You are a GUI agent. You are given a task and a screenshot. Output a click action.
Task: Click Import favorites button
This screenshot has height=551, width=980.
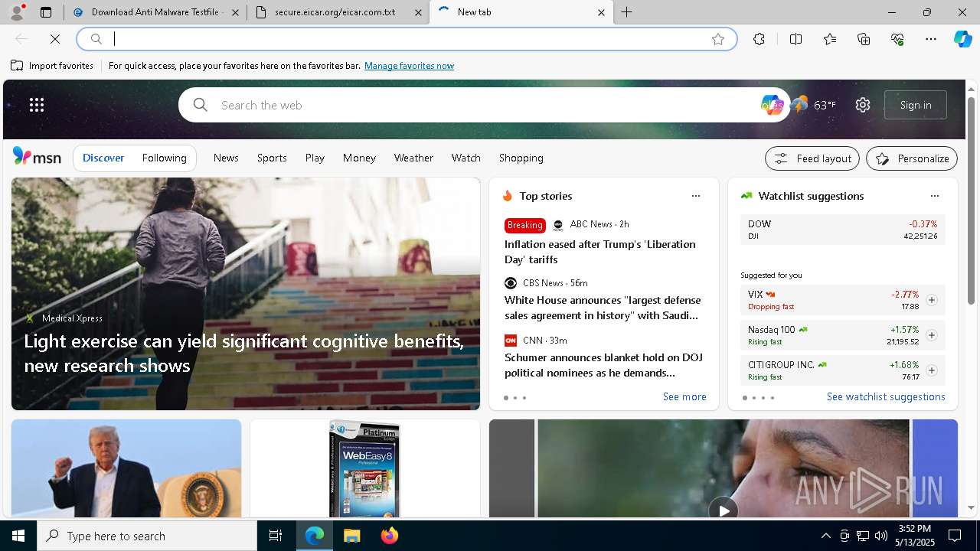tap(52, 66)
